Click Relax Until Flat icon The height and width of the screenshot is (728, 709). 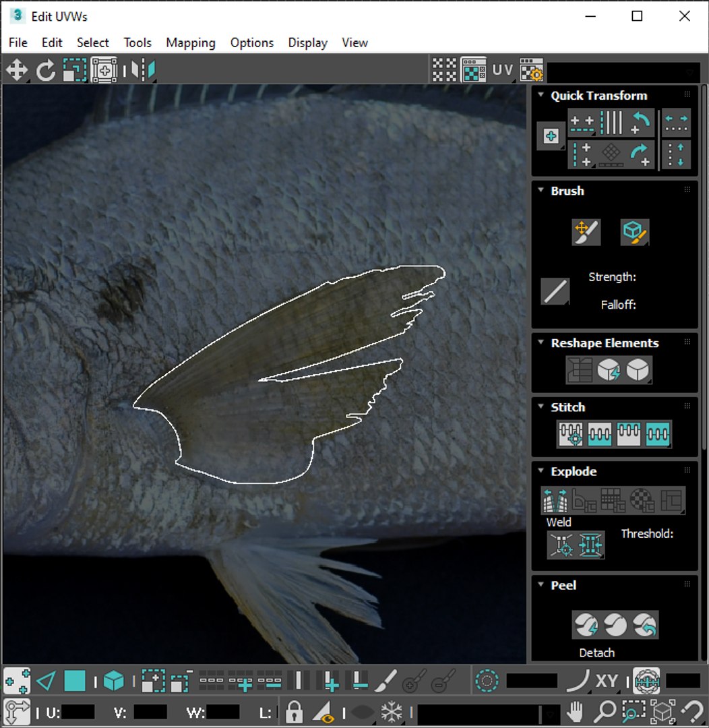click(x=609, y=370)
